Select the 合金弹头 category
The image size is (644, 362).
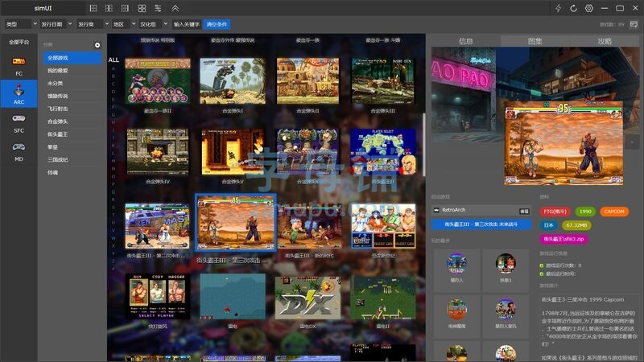coord(72,121)
